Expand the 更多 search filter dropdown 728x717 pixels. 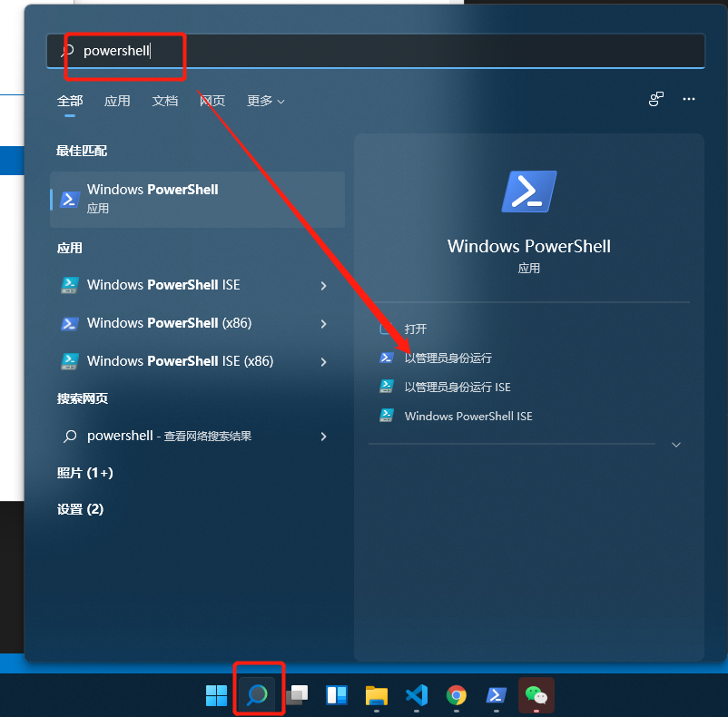pyautogui.click(x=265, y=101)
